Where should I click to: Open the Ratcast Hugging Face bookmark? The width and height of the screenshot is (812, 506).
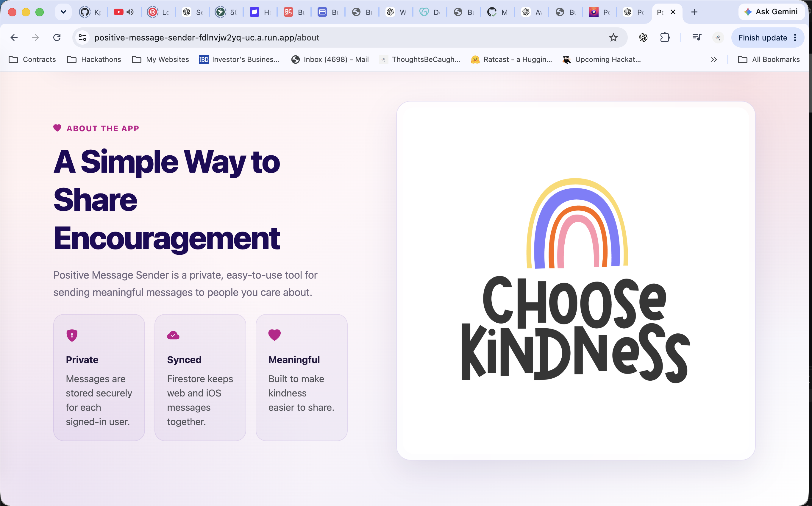coord(511,60)
